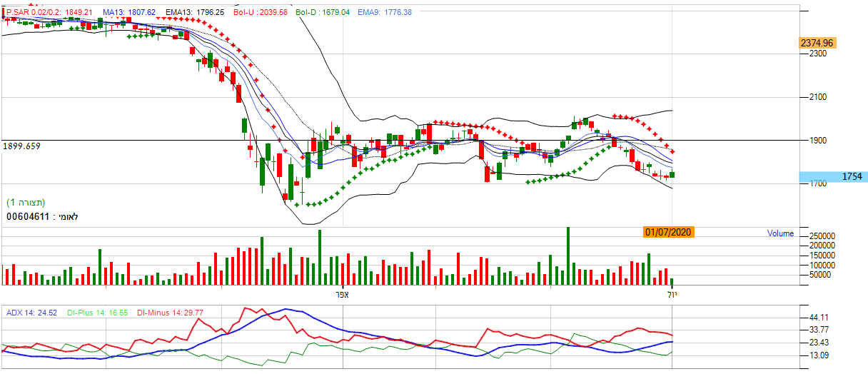The width and height of the screenshot is (868, 374).
Task: Click the orange 2374.96 price tag
Action: 817,43
